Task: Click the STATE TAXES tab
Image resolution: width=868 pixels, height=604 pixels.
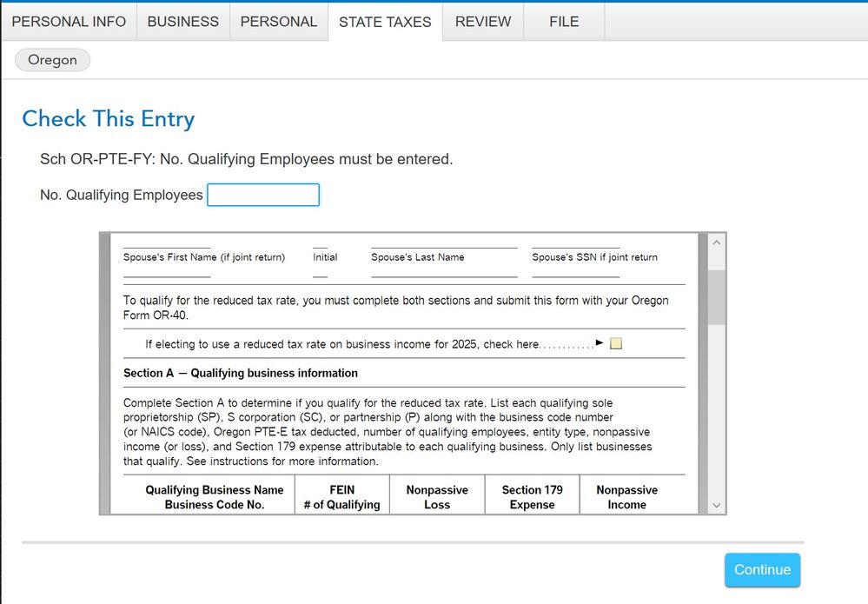Action: (385, 22)
